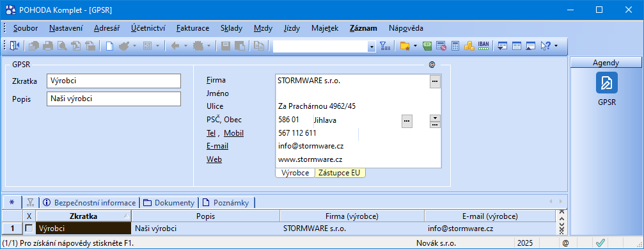The image size is (644, 249).
Task: Click the greyed printer icon
Action: 48,46
